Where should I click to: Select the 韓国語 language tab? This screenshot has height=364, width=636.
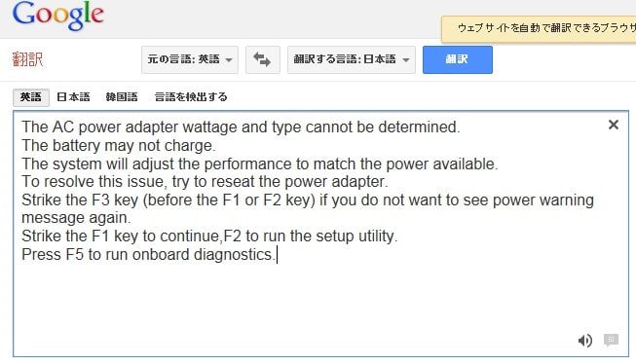(122, 97)
